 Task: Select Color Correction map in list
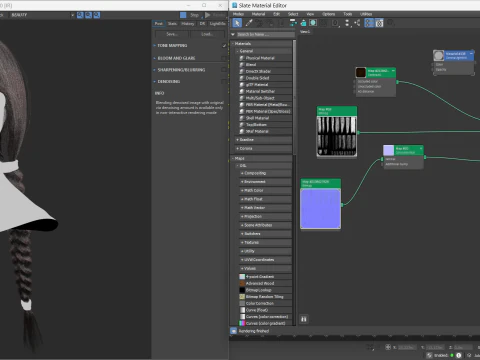pyautogui.click(x=265, y=303)
